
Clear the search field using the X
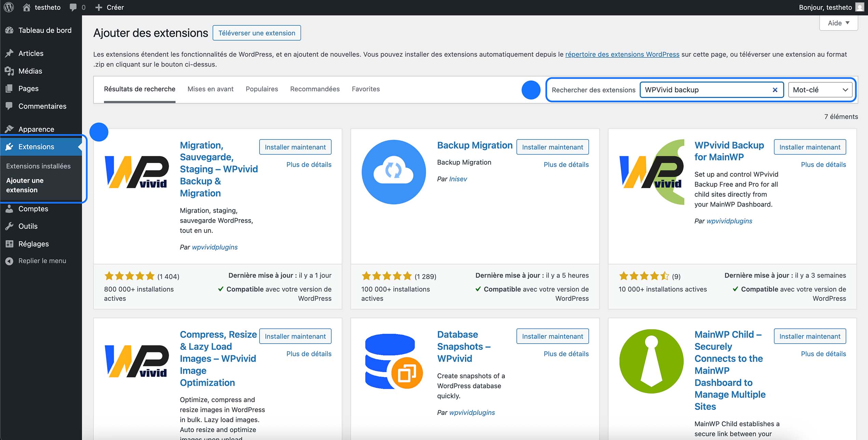pos(774,90)
